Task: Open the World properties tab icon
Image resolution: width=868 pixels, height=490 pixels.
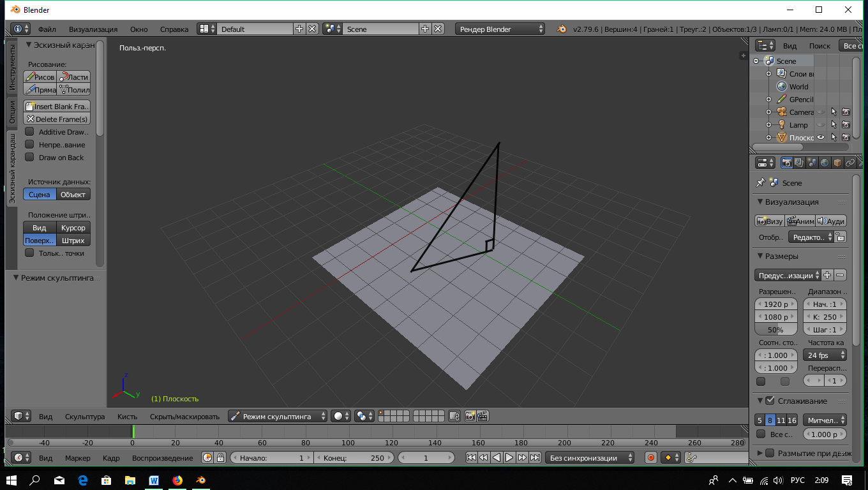Action: click(x=825, y=163)
